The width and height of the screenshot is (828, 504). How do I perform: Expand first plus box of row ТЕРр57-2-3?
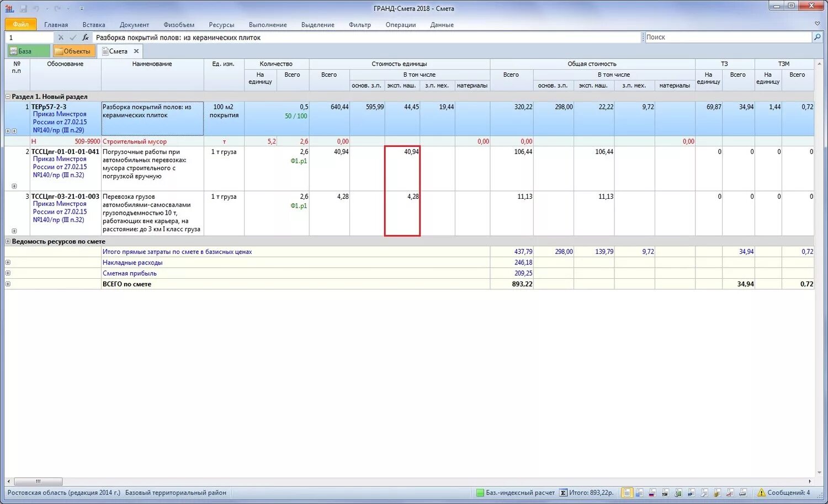point(8,131)
